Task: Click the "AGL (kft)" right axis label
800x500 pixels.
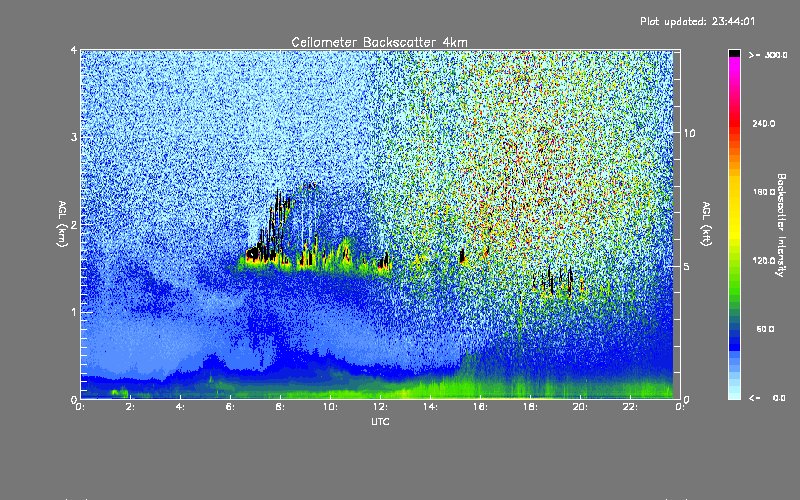Action: click(x=706, y=224)
